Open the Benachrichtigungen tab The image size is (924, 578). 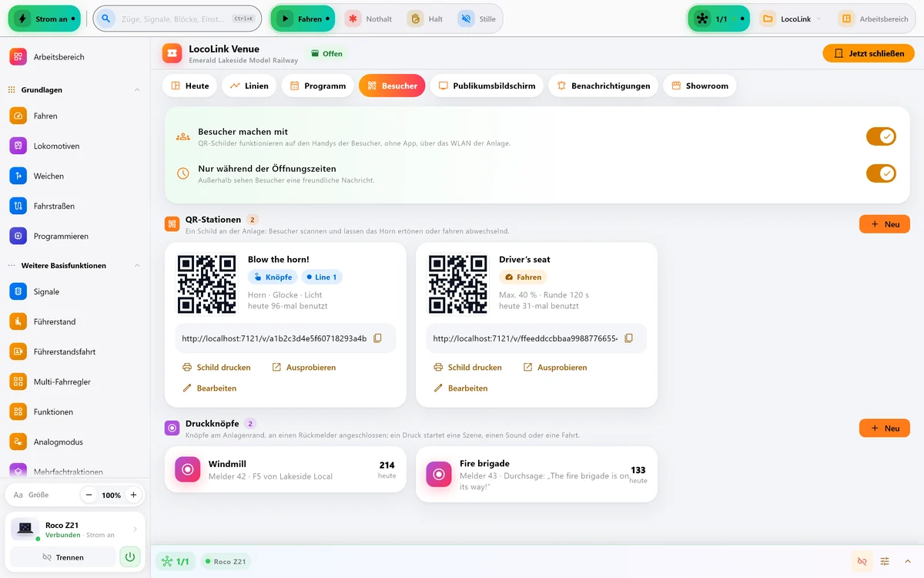click(x=603, y=86)
